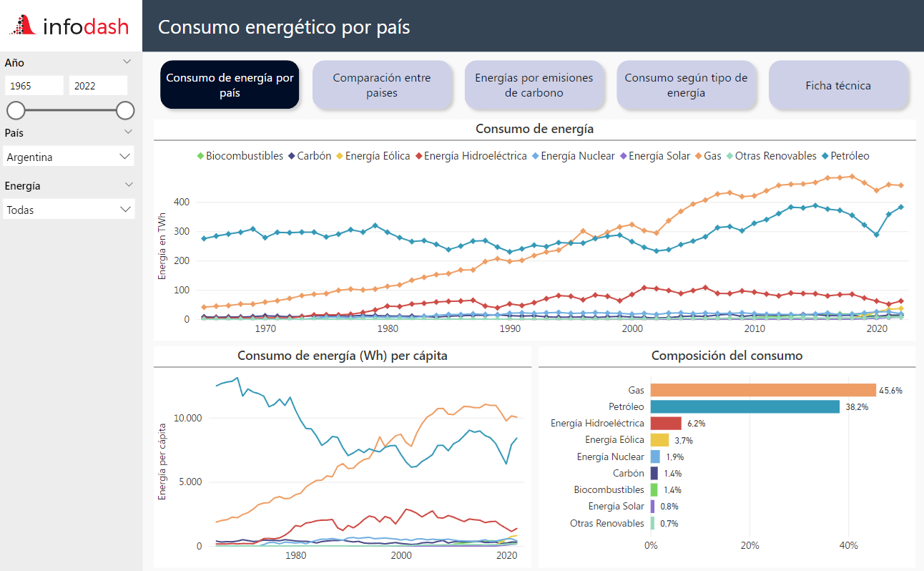The height and width of the screenshot is (571, 924).
Task: Click the infodash logo
Action: (x=69, y=26)
